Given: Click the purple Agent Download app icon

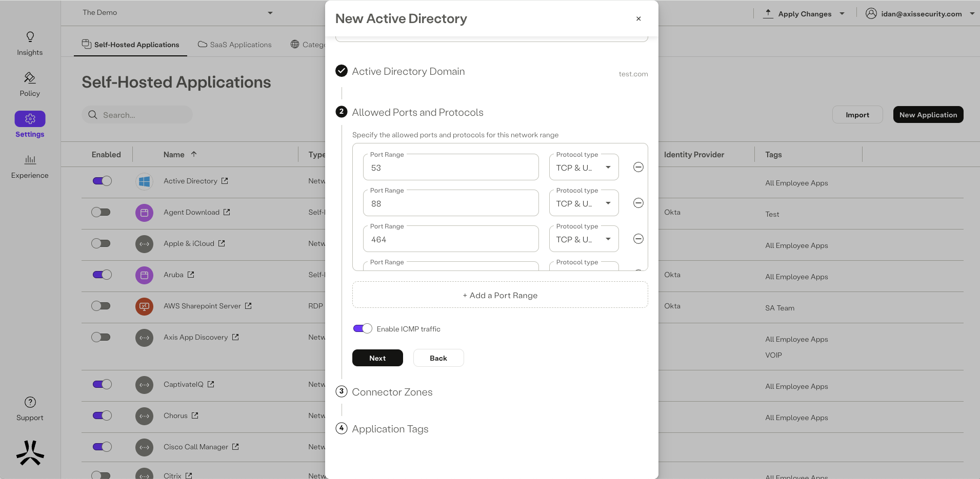Looking at the screenshot, I should (144, 213).
